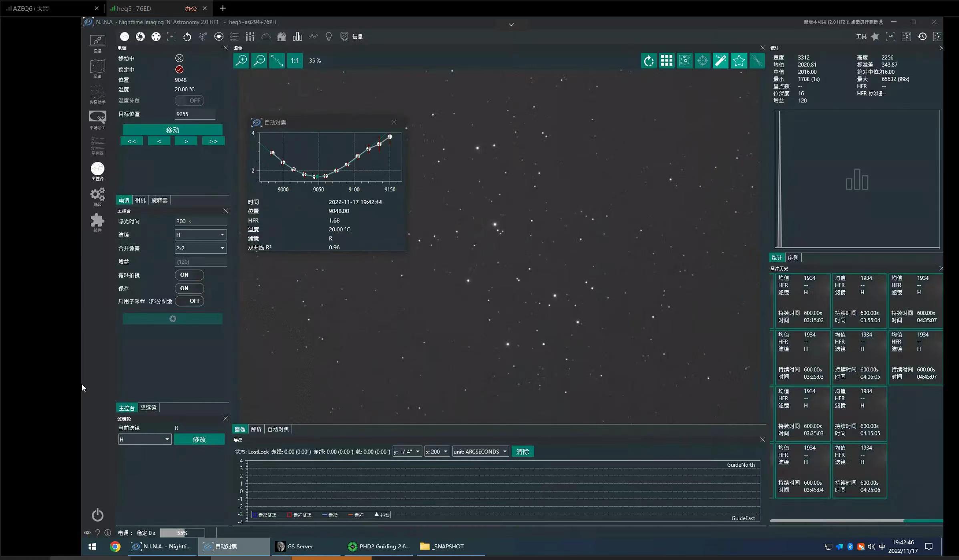Click the light bulb flat panel icon

tap(329, 36)
